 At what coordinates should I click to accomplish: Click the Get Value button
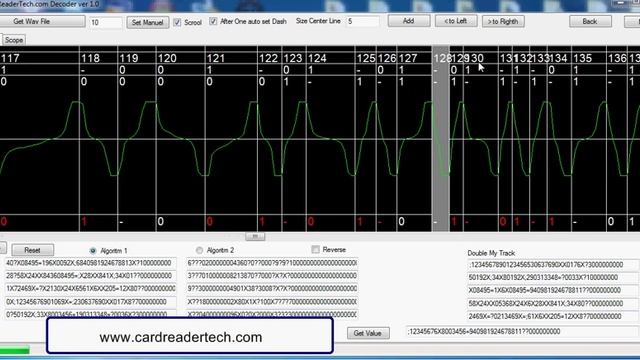tap(368, 333)
